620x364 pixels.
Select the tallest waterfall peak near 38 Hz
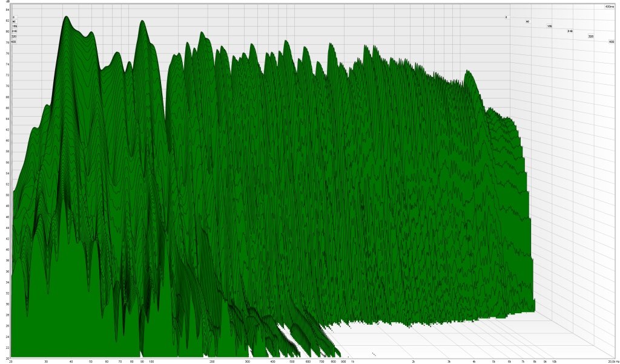pyautogui.click(x=65, y=18)
